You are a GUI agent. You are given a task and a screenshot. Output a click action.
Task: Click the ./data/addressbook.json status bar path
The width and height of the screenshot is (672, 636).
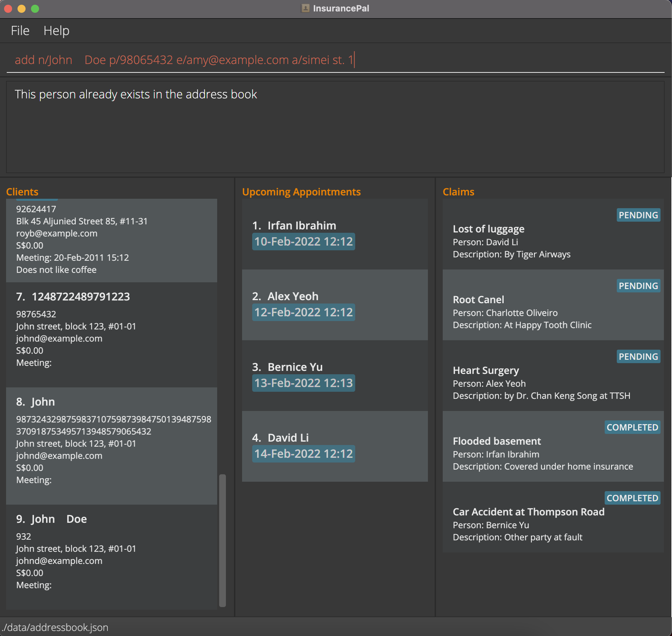click(x=55, y=628)
